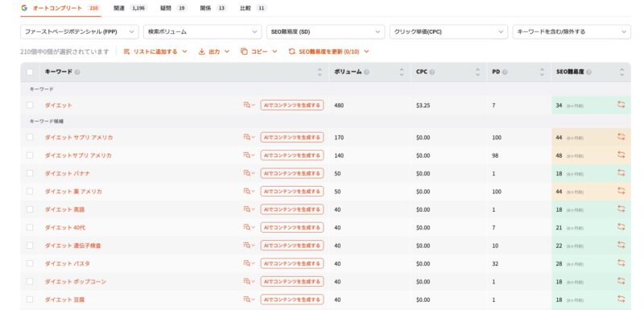Open search-list icon for ダイエット 遺伝子検査
Image resolution: width=644 pixels, height=310 pixels.
tap(249, 245)
